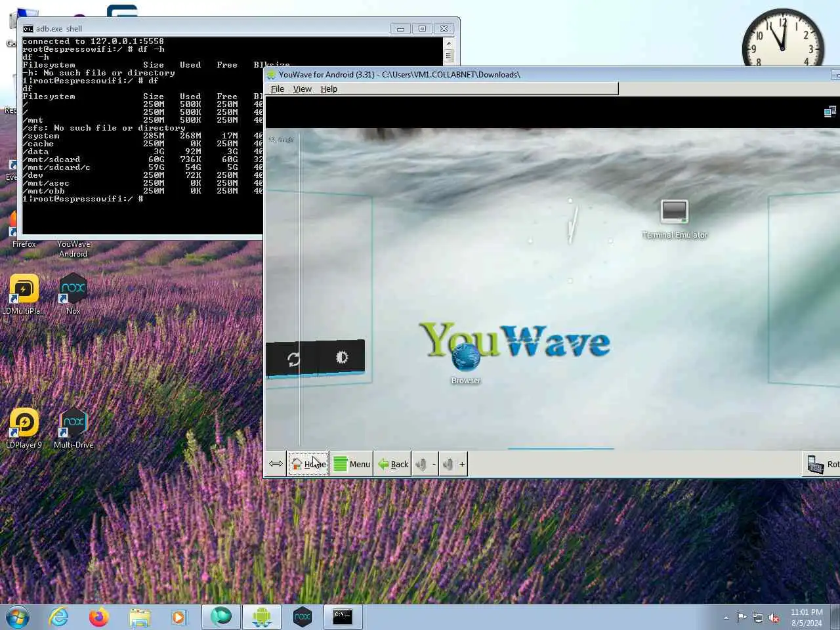840x630 pixels.
Task: Click 'connected to 127.0.0.1:5558' text line
Action: pos(93,41)
